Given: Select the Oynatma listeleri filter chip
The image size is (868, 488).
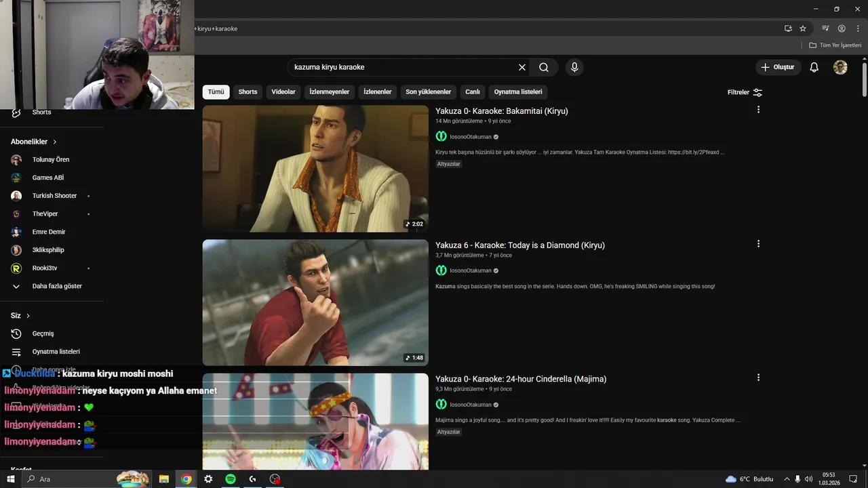Looking at the screenshot, I should click(518, 92).
